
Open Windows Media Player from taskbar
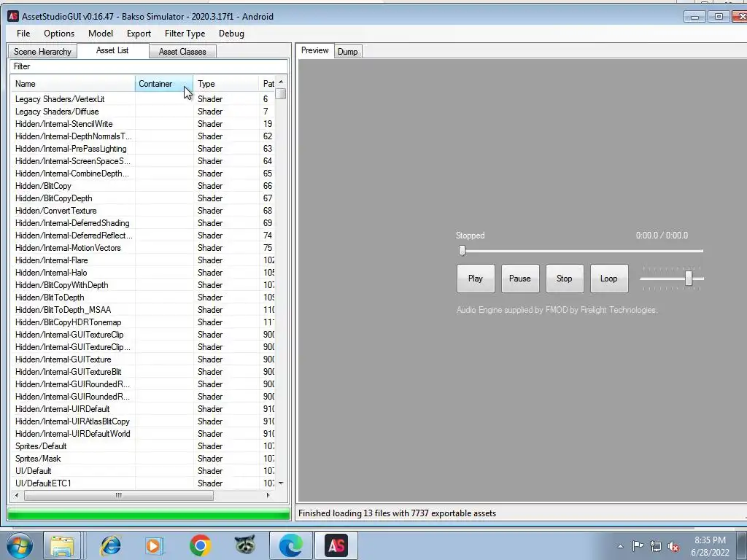[155, 545]
